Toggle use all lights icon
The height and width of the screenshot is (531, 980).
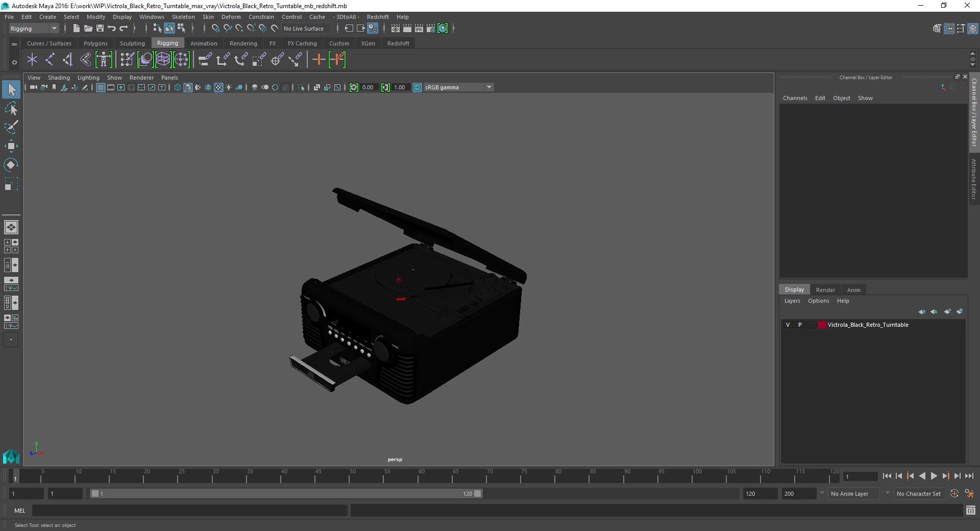(x=229, y=87)
